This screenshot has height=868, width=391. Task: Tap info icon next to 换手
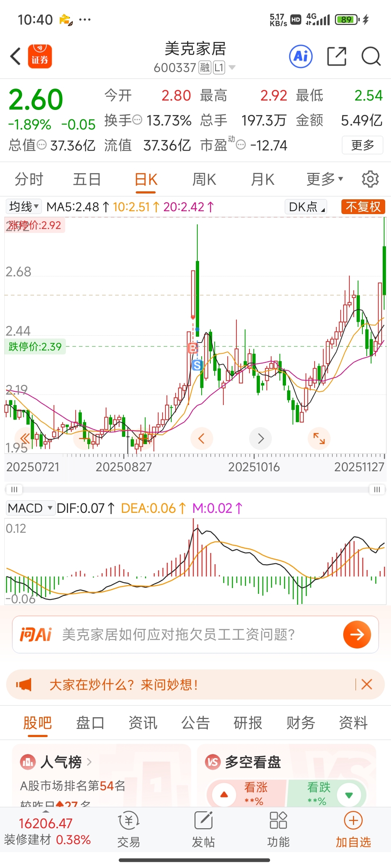138,120
